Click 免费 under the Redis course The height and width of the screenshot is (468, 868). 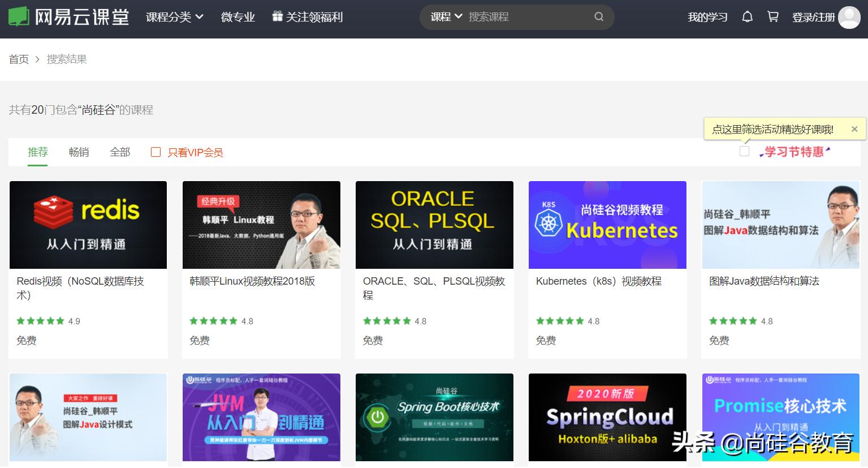pyautogui.click(x=27, y=340)
